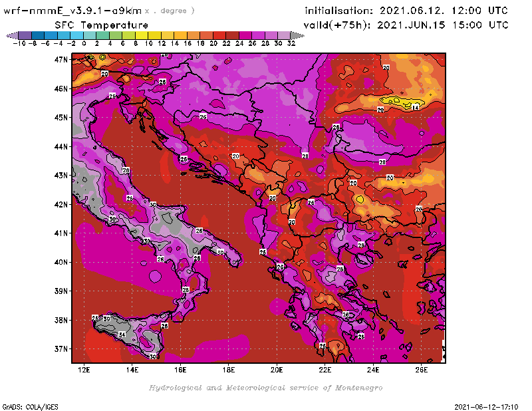The image size is (532, 411).
Task: Click the 22E longitude label
Action: (325, 370)
